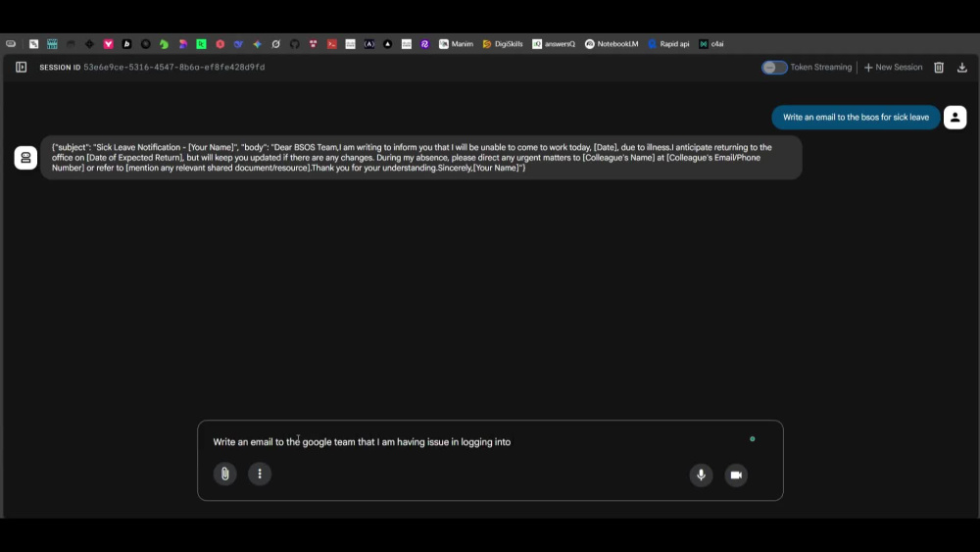Open the green R bookmark icon

[x=201, y=44]
